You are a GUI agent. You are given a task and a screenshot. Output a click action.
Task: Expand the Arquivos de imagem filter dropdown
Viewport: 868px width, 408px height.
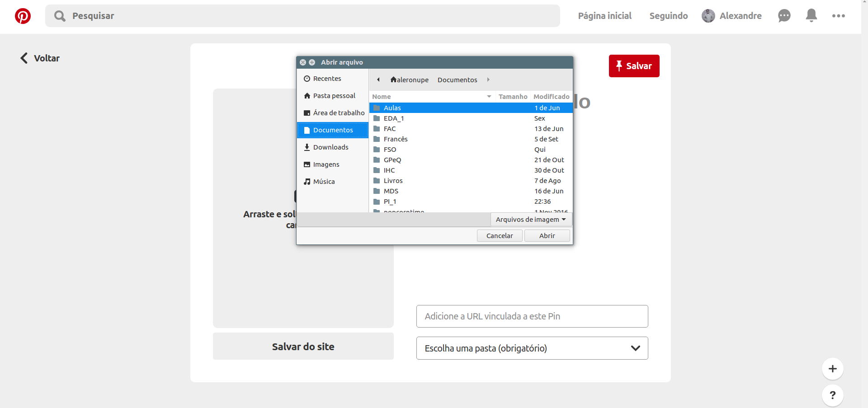(531, 220)
